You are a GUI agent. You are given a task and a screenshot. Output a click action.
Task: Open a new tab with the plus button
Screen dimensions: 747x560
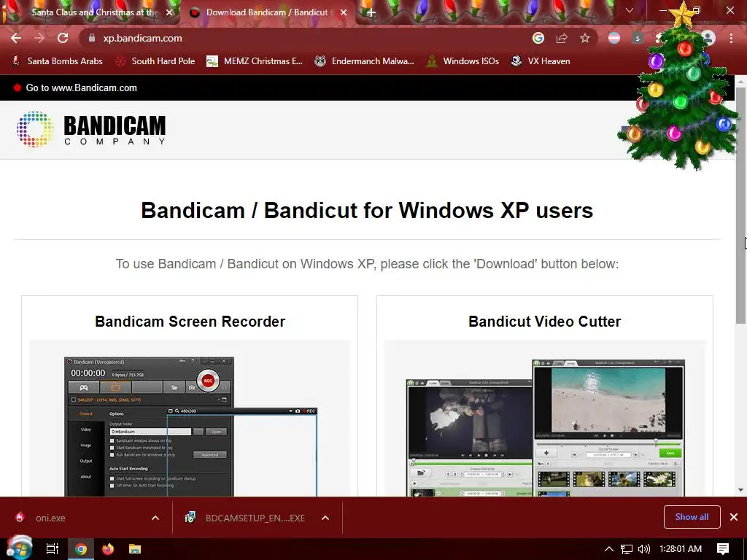[371, 12]
